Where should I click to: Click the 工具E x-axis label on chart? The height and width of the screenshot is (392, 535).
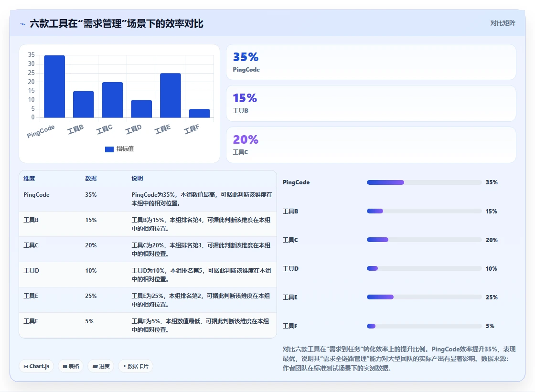162,129
